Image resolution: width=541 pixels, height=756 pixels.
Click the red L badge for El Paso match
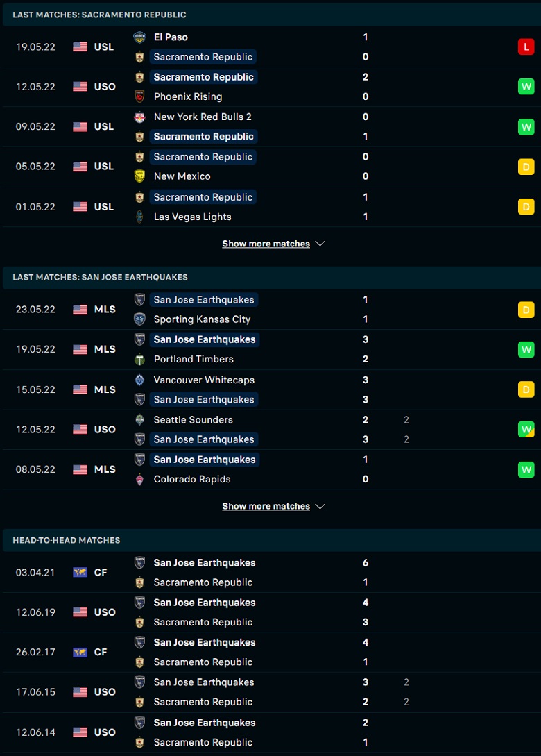[x=526, y=47]
